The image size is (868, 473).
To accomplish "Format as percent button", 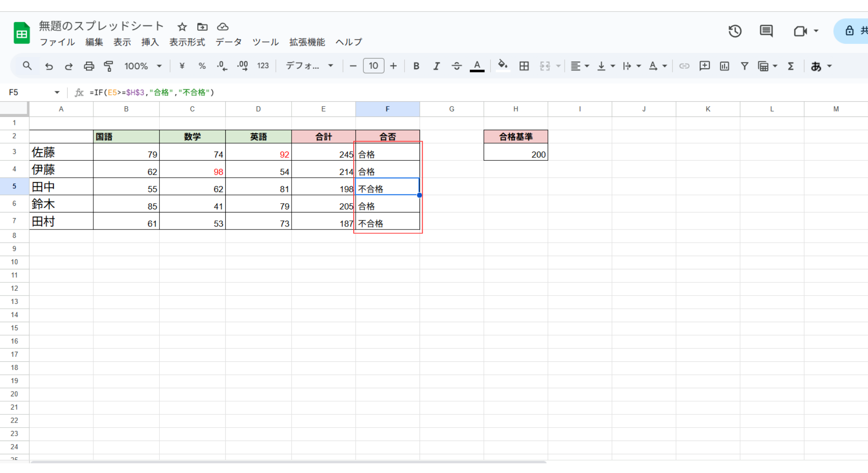I will tap(202, 66).
